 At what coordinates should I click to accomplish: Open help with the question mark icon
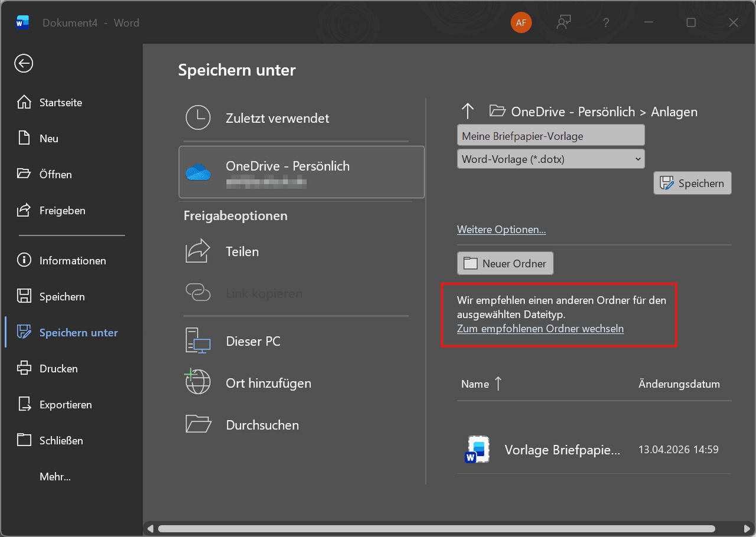point(606,23)
